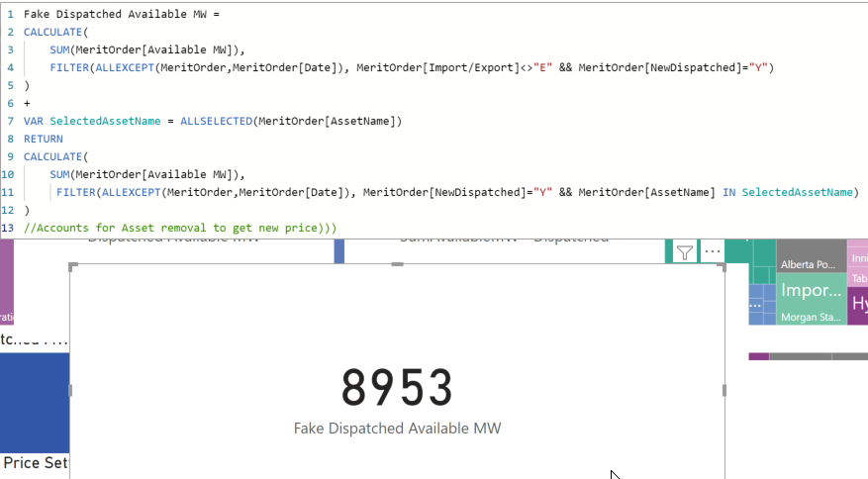Click the blue treemap tile with ellipsis

tap(755, 305)
